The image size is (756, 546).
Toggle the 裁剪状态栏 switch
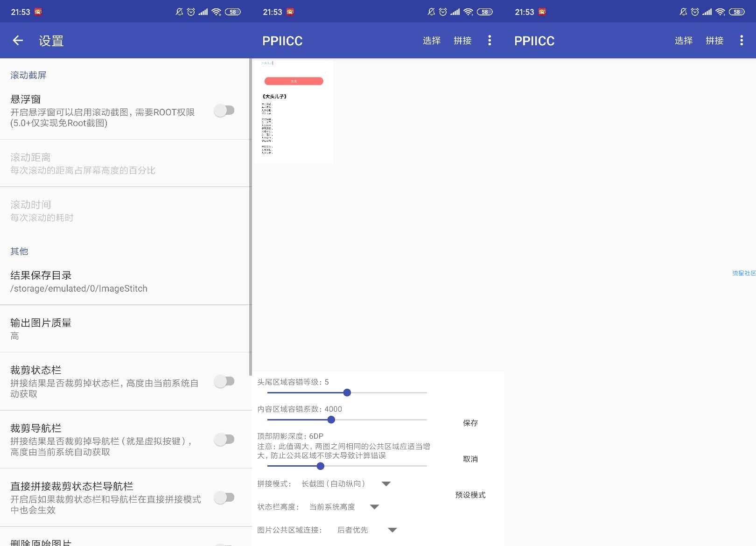point(224,381)
